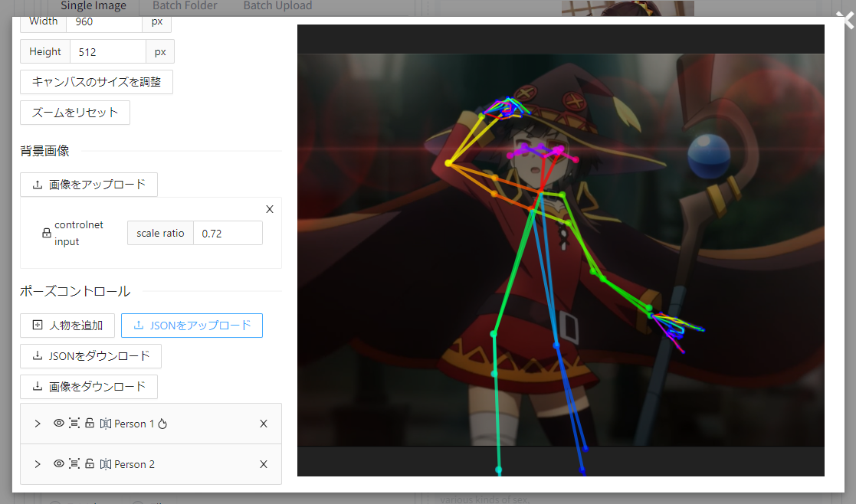Close the pose editor modal with X
The height and width of the screenshot is (504, 856).
click(x=847, y=20)
